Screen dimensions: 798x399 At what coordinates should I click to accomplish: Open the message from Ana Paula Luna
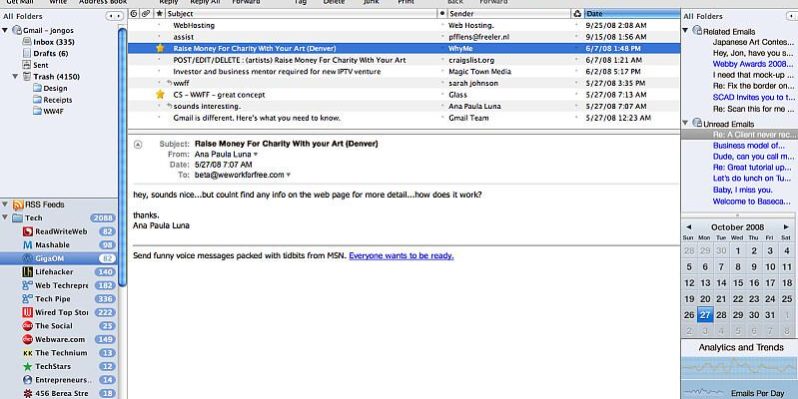tap(403, 106)
